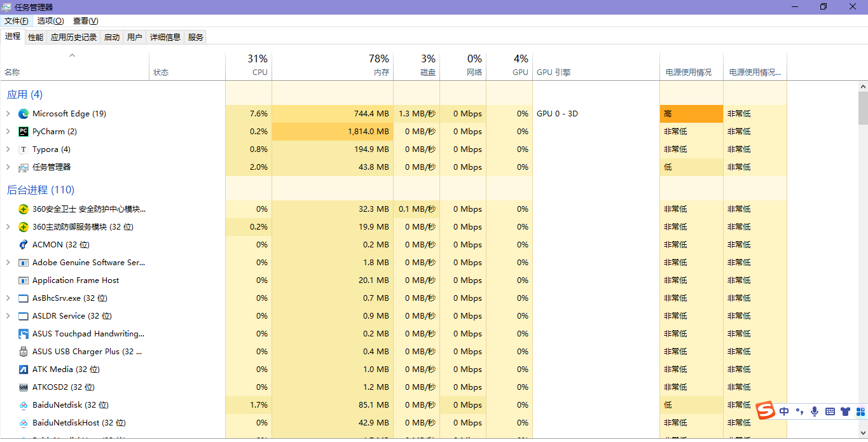Select the BaiduNetdisk cloud icon
868x442 pixels.
click(24, 405)
